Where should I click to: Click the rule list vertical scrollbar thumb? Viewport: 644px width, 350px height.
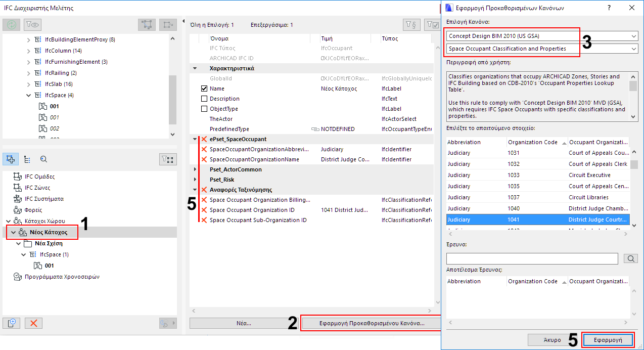tap(634, 164)
